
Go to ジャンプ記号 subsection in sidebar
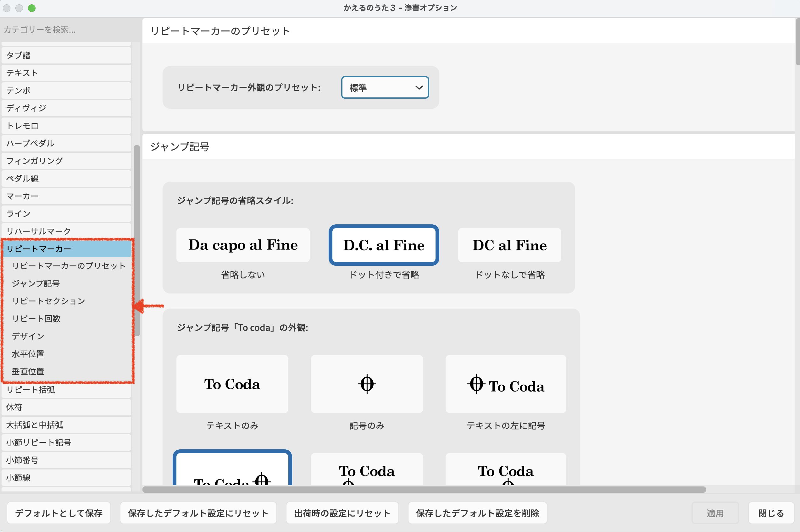click(36, 283)
